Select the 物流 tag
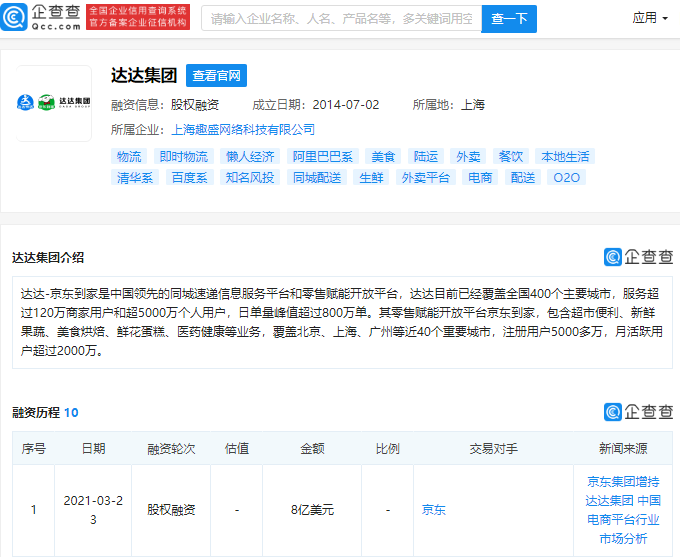The width and height of the screenshot is (680, 557). coord(129,157)
